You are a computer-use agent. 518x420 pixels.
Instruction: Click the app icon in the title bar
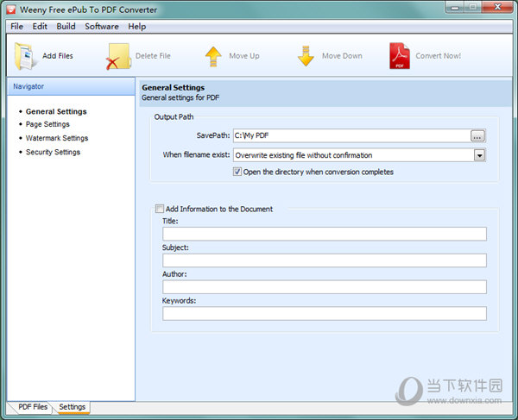[x=11, y=9]
